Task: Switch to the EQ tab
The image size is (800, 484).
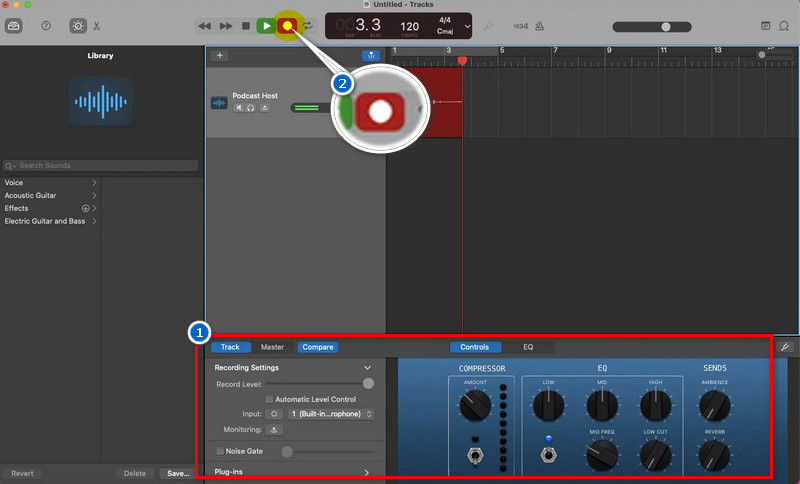Action: click(528, 347)
